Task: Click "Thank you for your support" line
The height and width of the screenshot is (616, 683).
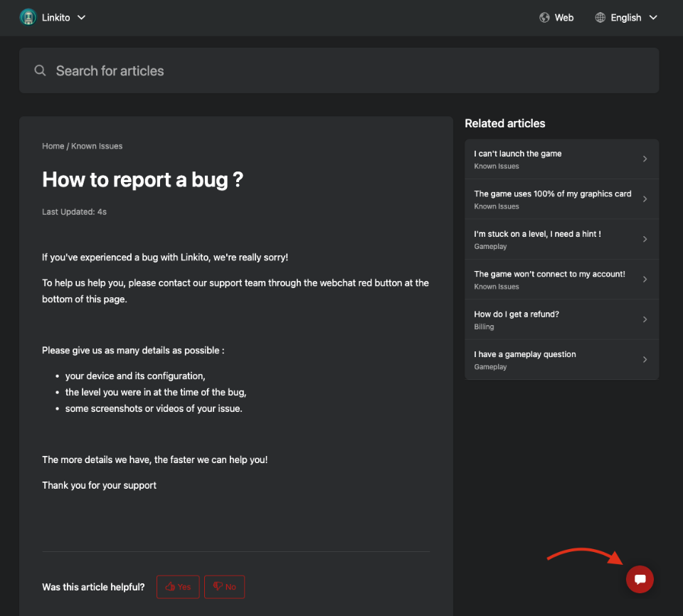Action: pos(99,485)
